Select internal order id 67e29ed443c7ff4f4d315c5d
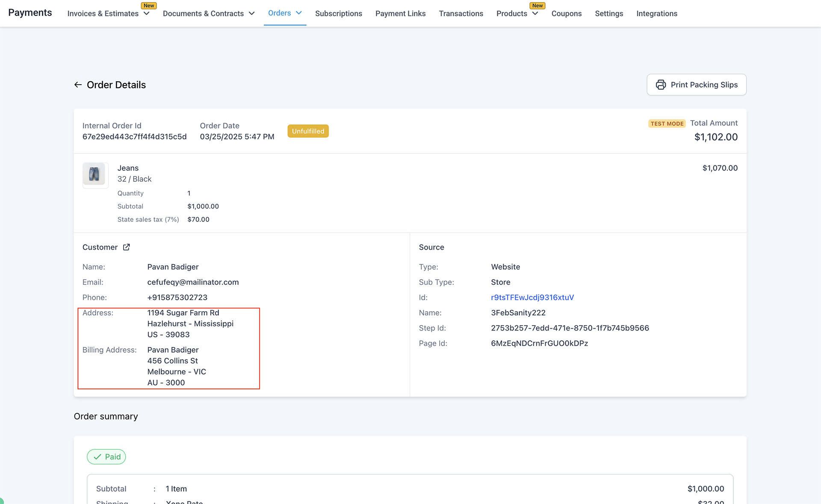 pyautogui.click(x=134, y=136)
